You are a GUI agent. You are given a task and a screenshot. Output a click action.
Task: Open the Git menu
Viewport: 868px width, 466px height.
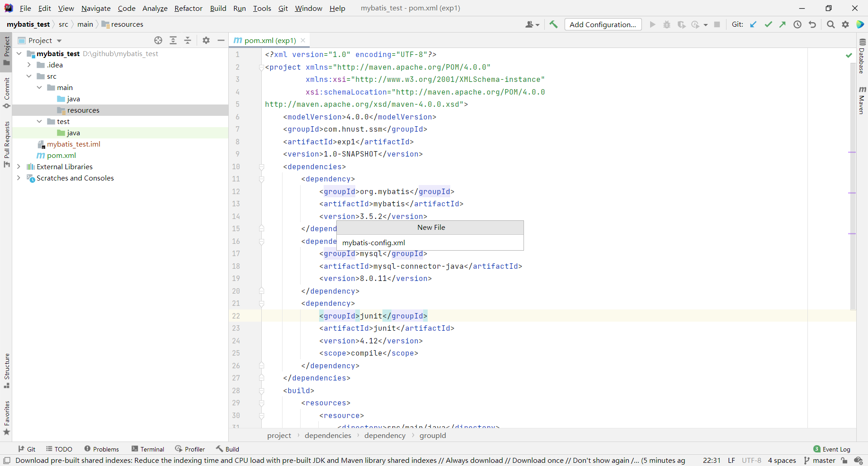pyautogui.click(x=283, y=8)
